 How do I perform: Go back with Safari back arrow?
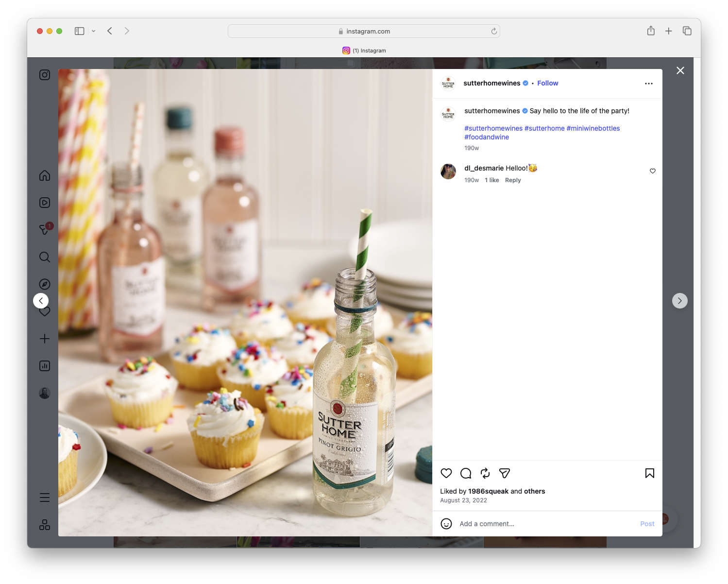(110, 31)
